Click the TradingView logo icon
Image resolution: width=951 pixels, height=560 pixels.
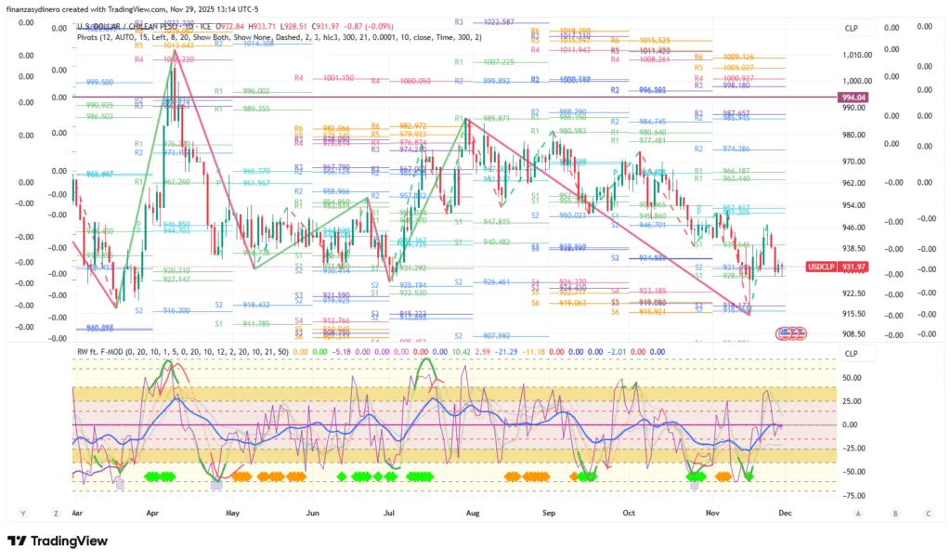(x=18, y=541)
